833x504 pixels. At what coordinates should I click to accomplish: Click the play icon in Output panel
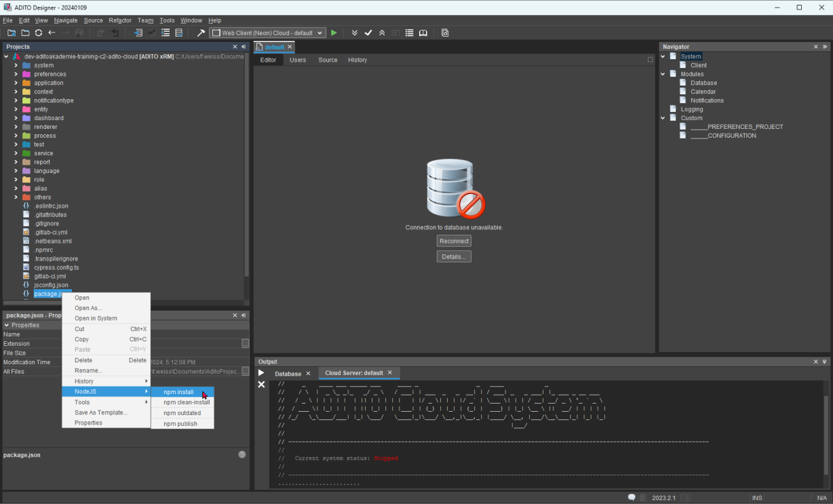(x=261, y=373)
